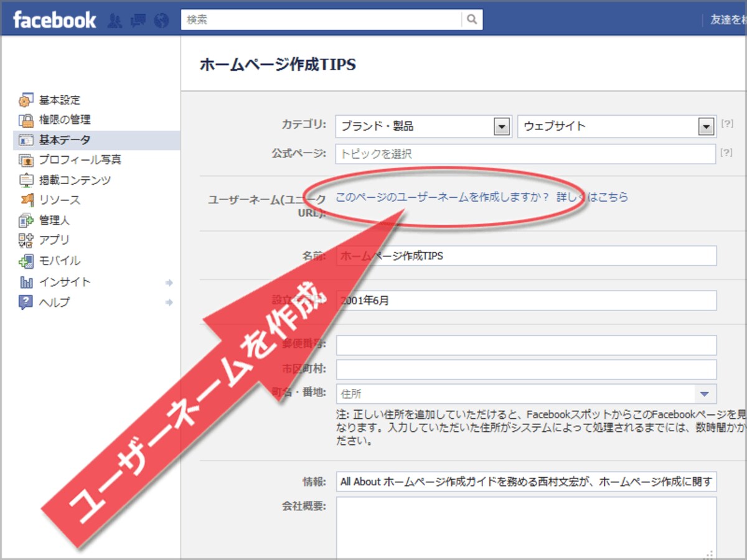
Task: Click the search magnifier button
Action: pos(472,20)
